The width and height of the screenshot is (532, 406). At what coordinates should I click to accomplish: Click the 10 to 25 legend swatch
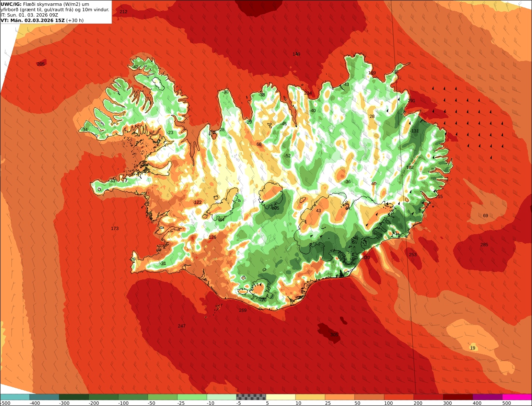pyautogui.click(x=310, y=397)
